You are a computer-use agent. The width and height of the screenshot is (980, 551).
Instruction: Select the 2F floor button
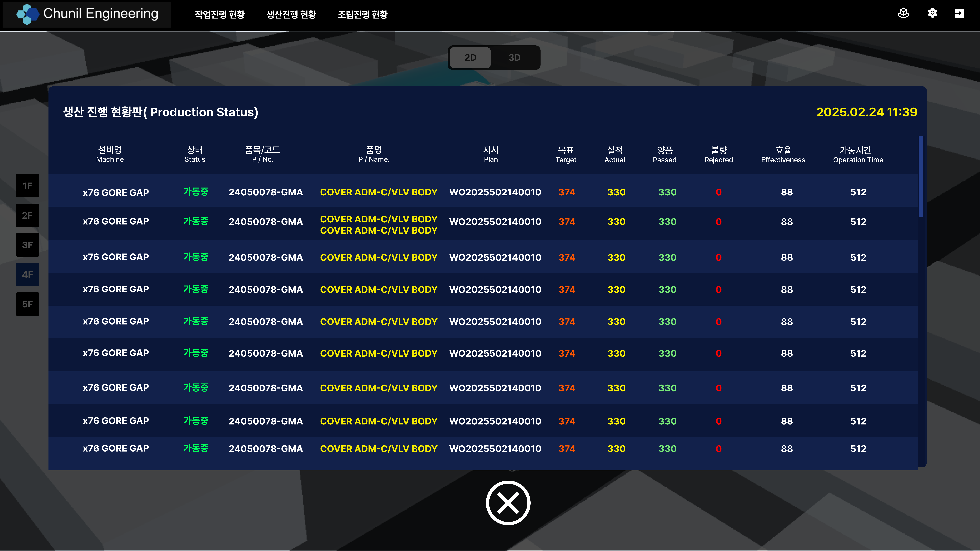coord(27,215)
